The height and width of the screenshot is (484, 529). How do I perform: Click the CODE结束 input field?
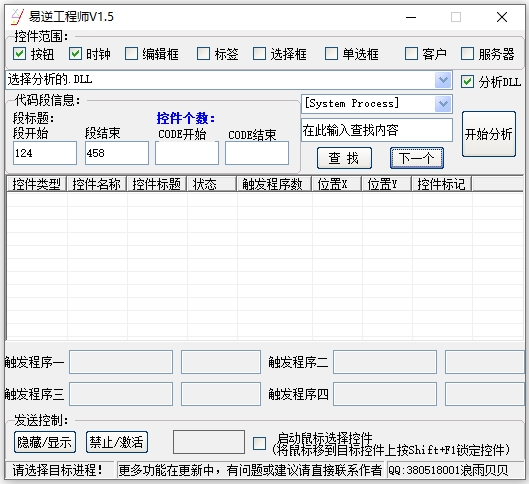coord(257,153)
